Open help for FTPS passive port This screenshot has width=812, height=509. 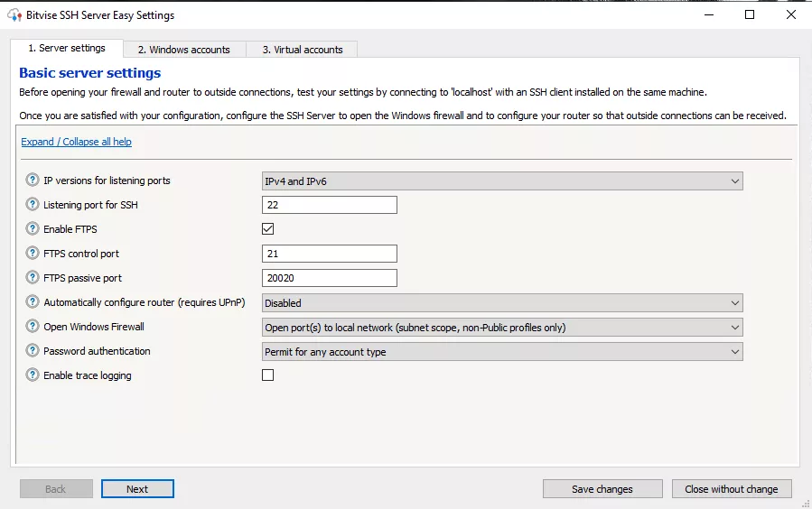33,278
